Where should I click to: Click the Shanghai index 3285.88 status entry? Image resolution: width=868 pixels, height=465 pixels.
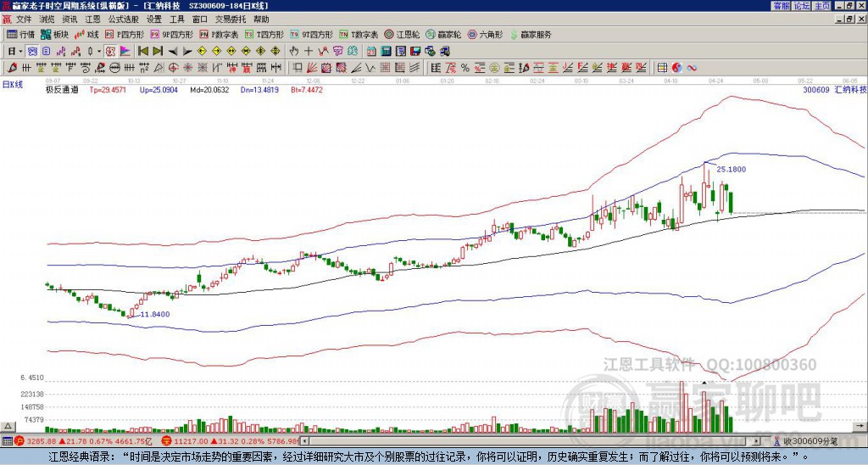[83, 441]
